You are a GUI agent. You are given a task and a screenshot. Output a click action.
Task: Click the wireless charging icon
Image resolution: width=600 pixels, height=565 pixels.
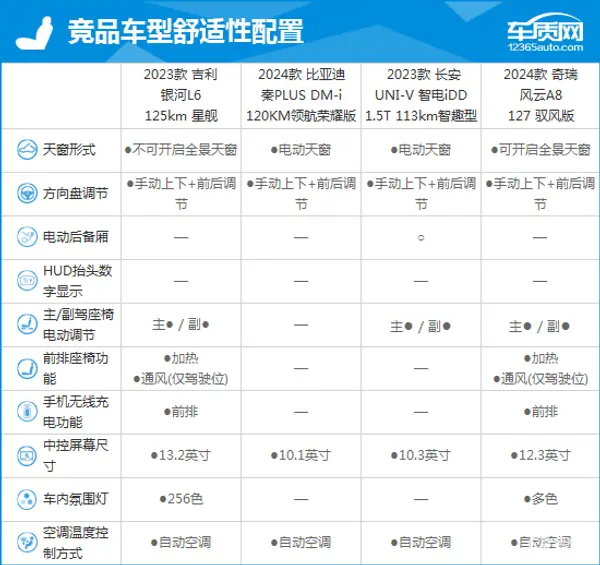27,412
